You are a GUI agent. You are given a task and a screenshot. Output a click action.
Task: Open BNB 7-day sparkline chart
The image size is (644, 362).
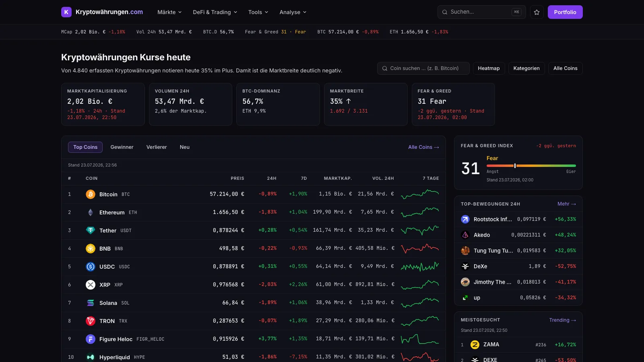tap(420, 249)
